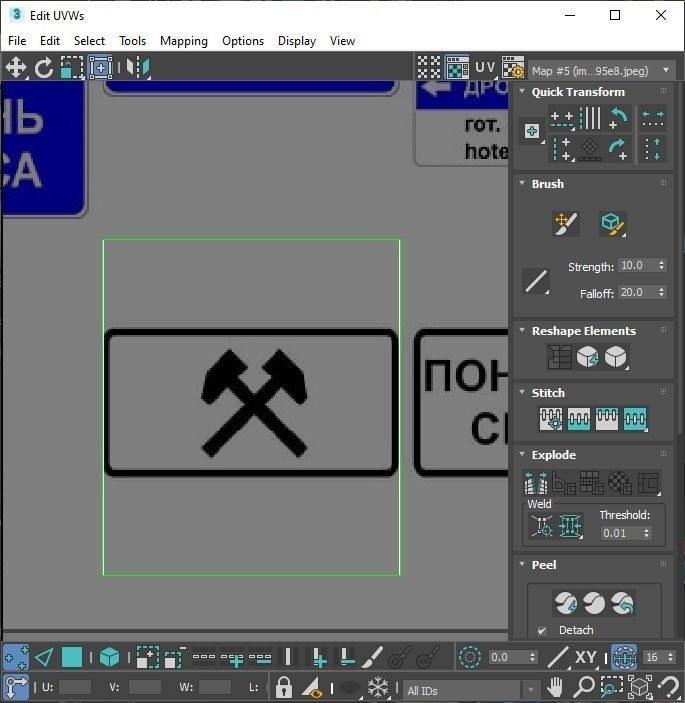This screenshot has width=685, height=703.
Task: Open the brush falloff type flyout
Action: point(536,282)
